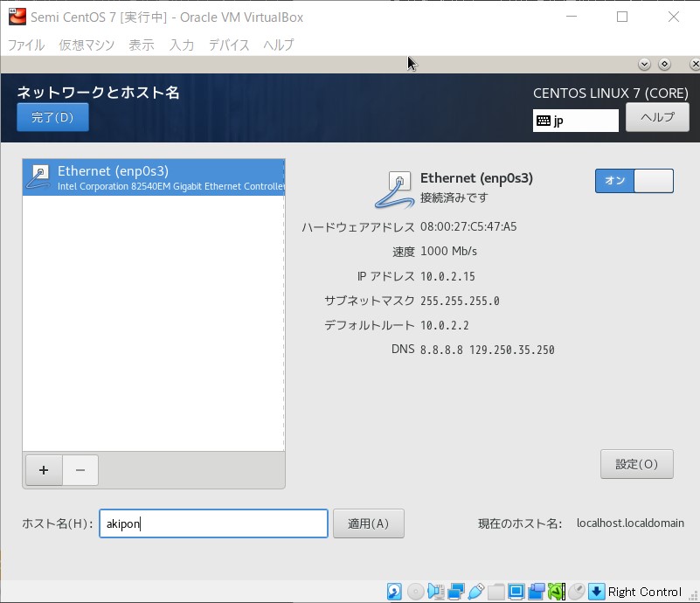Apply the hostname with 適用(A)
This screenshot has width=700, height=603.
coord(368,523)
